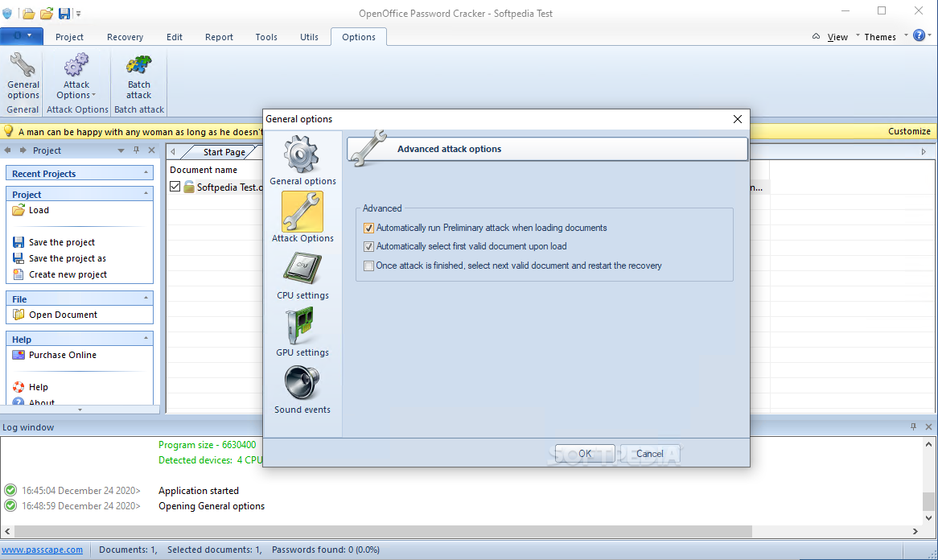Open CPU settings category
Viewport: 938px width, 560px height.
(x=302, y=274)
